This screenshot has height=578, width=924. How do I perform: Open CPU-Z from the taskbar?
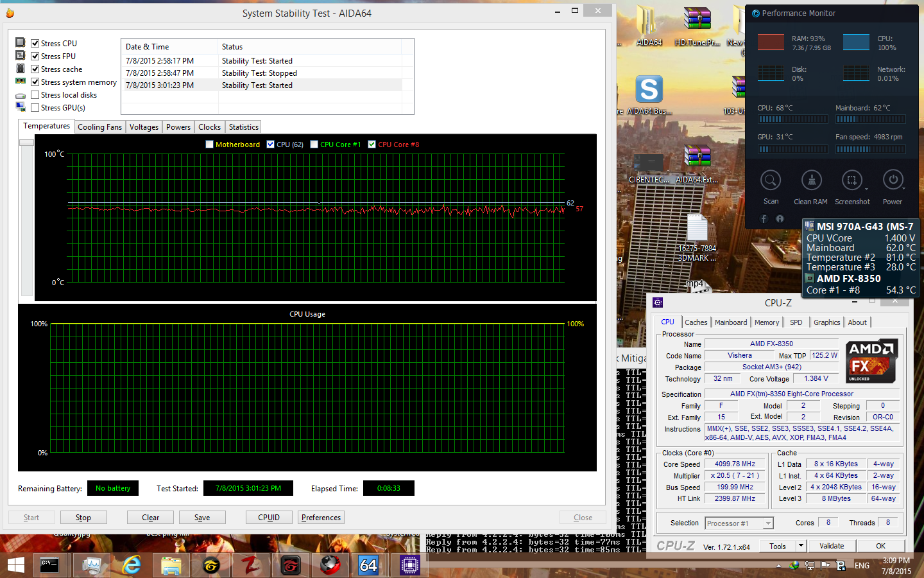pyautogui.click(x=409, y=566)
